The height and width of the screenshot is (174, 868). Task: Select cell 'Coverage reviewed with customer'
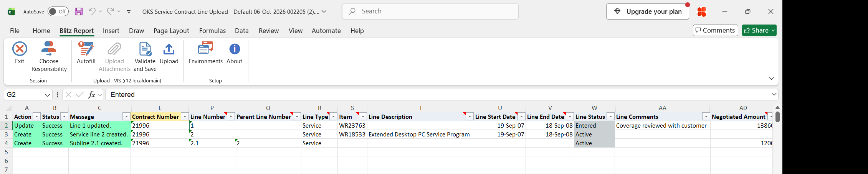coord(662,126)
